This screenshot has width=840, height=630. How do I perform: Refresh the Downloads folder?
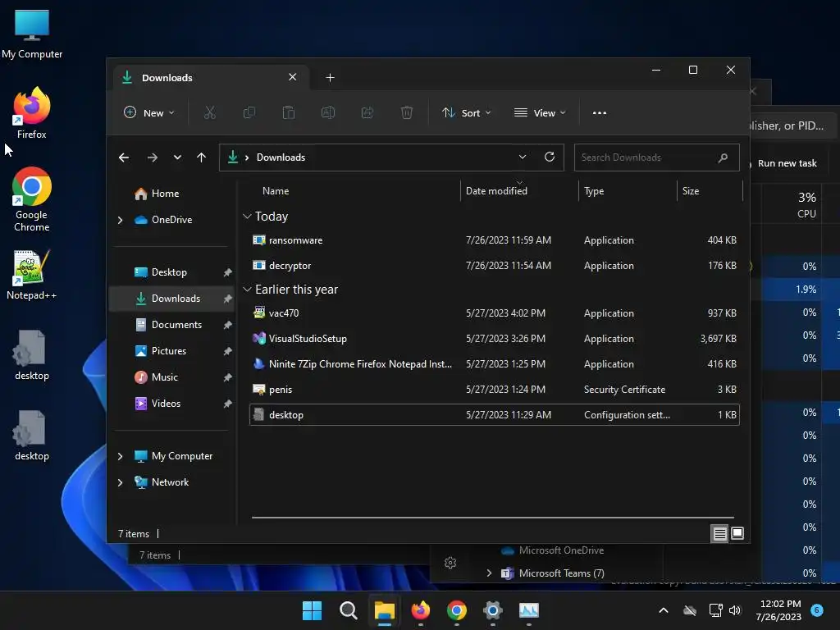click(x=549, y=157)
